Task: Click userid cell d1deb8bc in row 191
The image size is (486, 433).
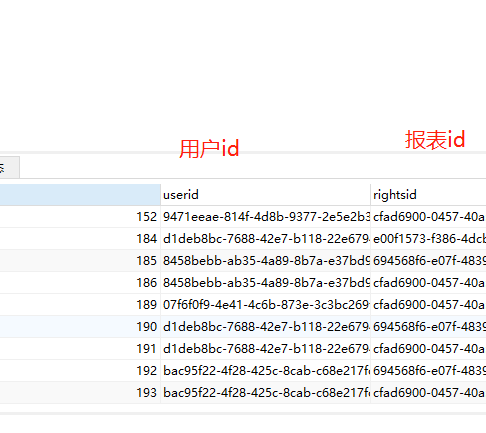Action: tap(265, 349)
